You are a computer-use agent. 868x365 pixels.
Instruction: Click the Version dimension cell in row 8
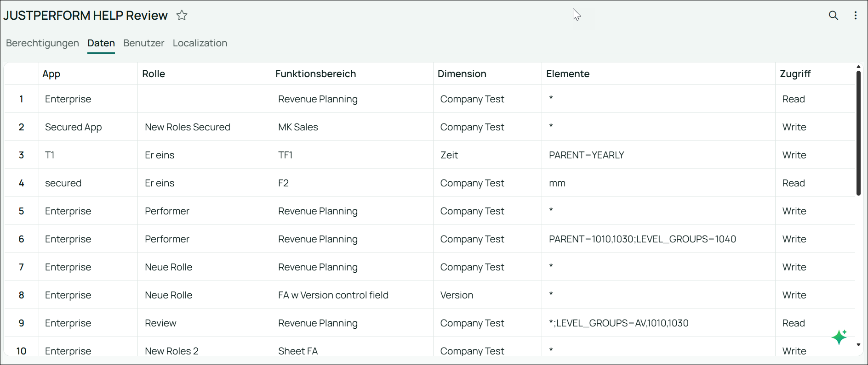pos(487,295)
